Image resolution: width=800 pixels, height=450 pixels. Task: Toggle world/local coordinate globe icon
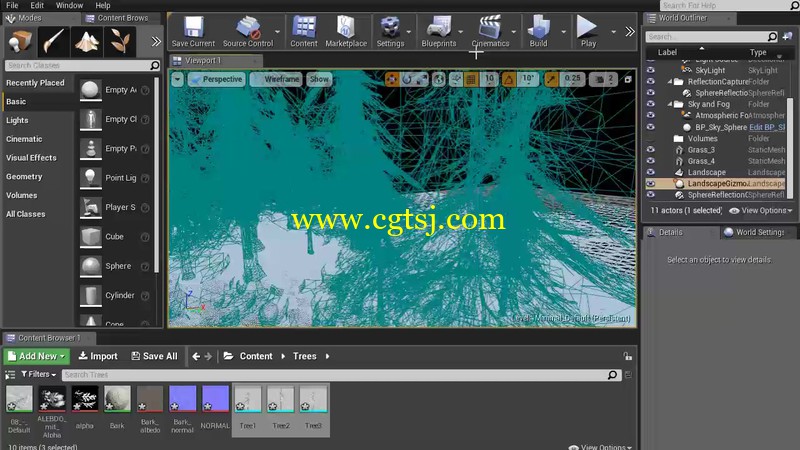[x=438, y=79]
